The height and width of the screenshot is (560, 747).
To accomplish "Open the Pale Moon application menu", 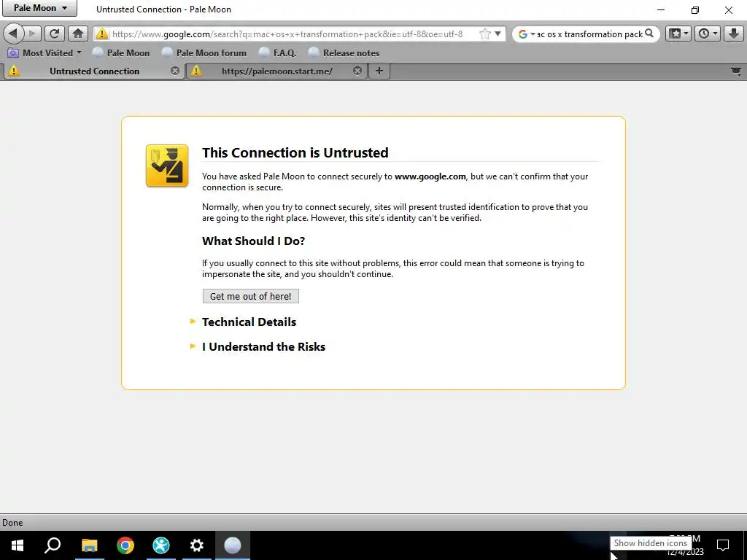I will [x=40, y=8].
